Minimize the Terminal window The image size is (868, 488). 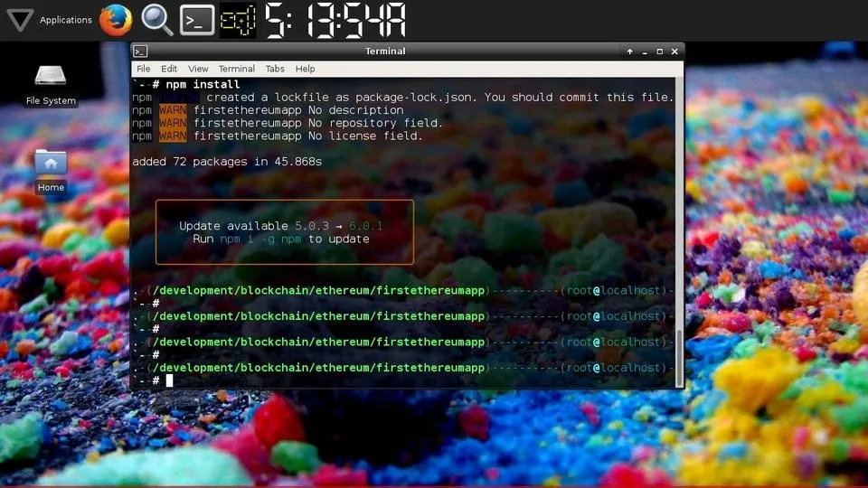pyautogui.click(x=645, y=52)
